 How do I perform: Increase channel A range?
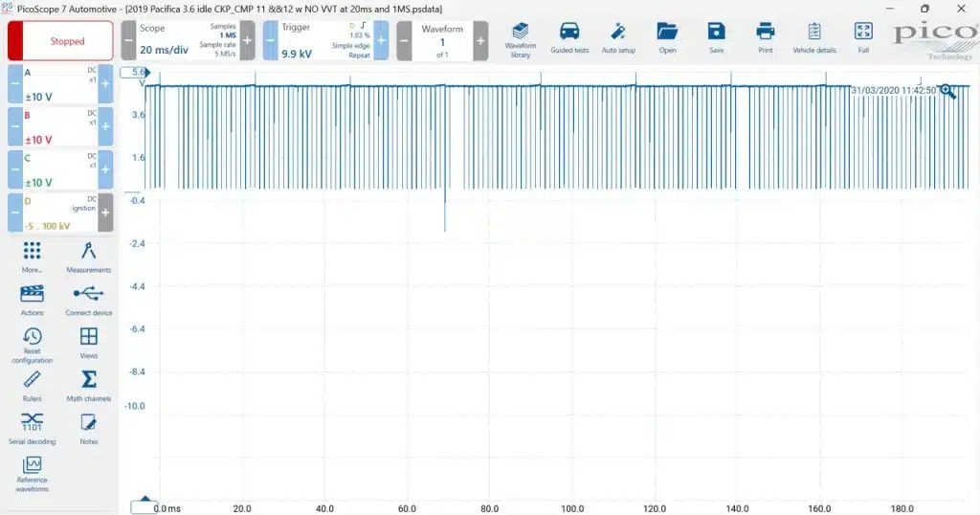105,83
